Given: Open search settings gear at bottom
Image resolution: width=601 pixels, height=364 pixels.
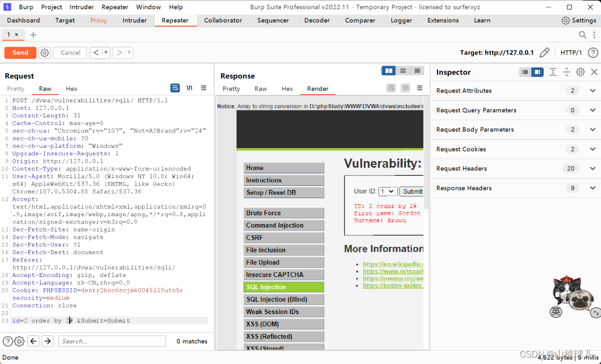Looking at the screenshot, I should pyautogui.click(x=20, y=341).
